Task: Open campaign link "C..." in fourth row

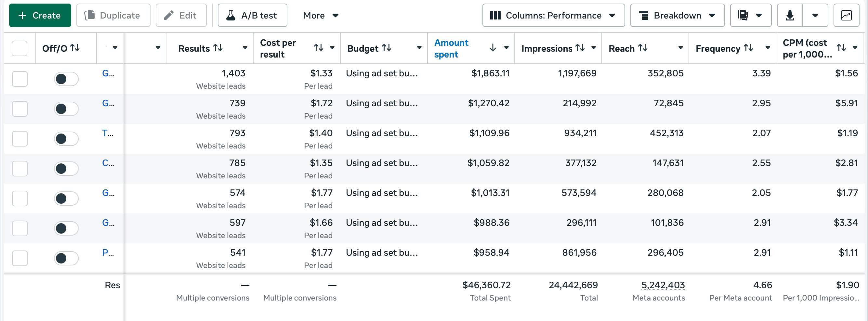Action: 108,163
